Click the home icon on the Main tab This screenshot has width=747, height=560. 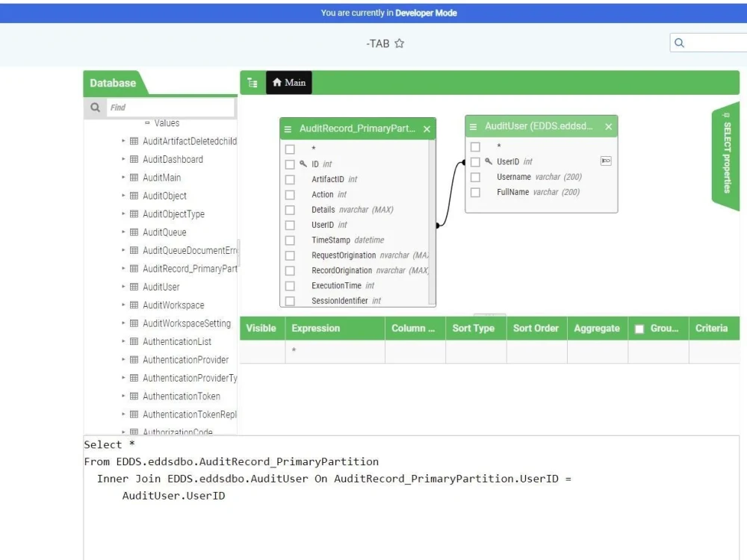point(277,82)
